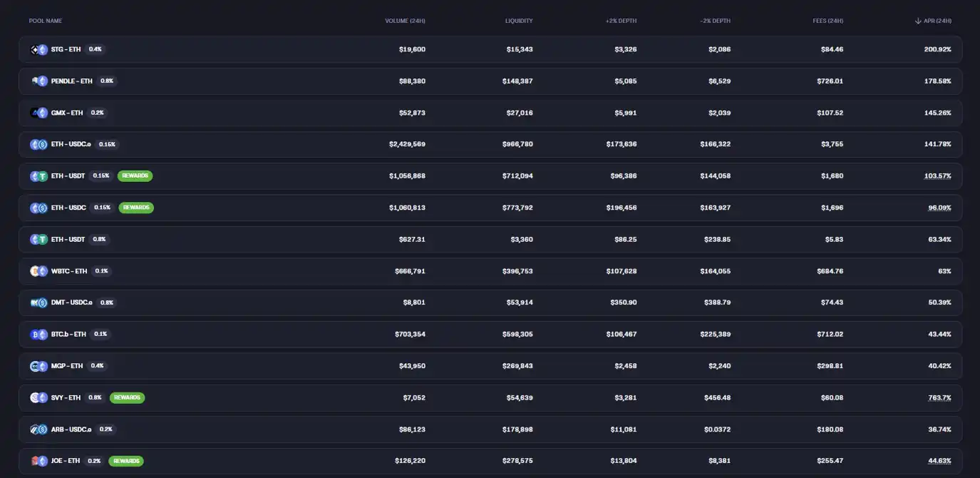This screenshot has width=980, height=478.
Task: Sort by +2% Depth column header
Action: (621, 21)
